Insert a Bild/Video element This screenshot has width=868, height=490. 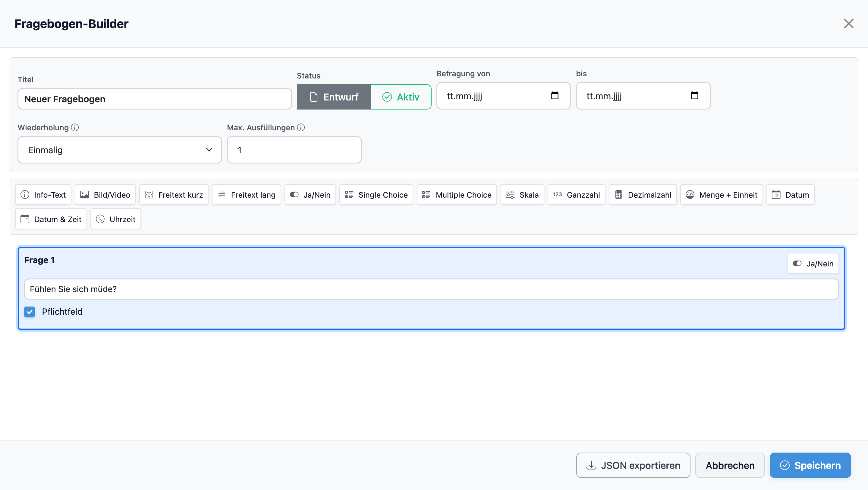click(105, 195)
